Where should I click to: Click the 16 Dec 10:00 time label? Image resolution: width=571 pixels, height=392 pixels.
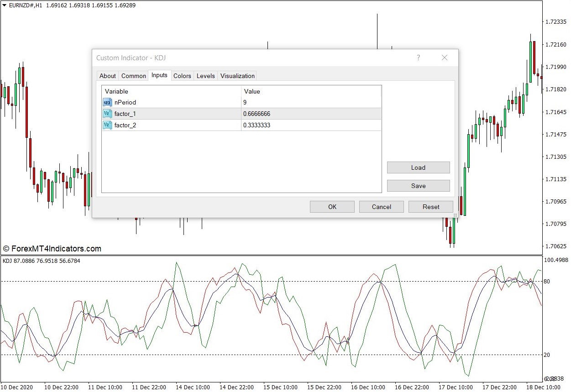(368, 387)
